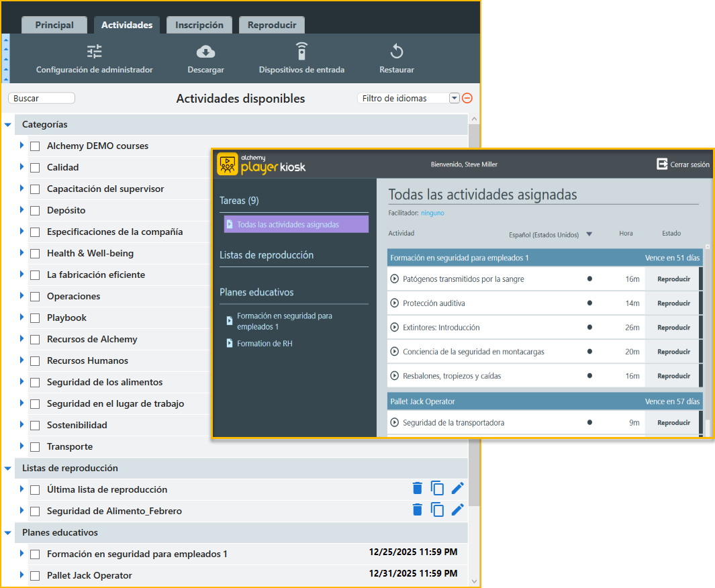
Task: Expand the Depósito category arrow
Action: (21, 210)
